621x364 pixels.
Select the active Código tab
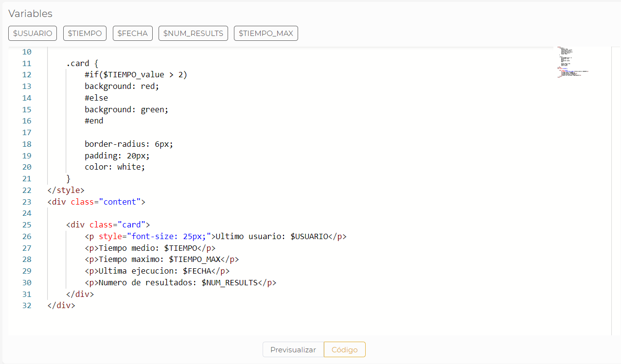coord(344,349)
